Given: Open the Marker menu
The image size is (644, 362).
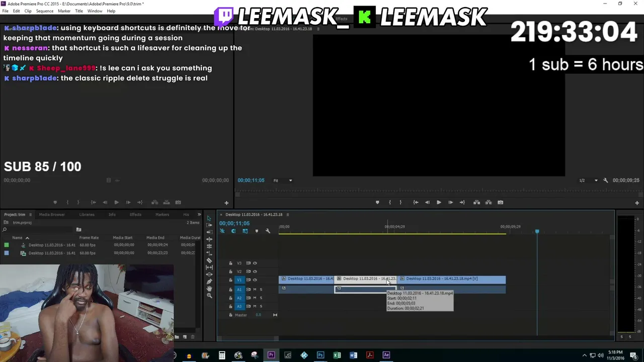Looking at the screenshot, I should point(64,11).
